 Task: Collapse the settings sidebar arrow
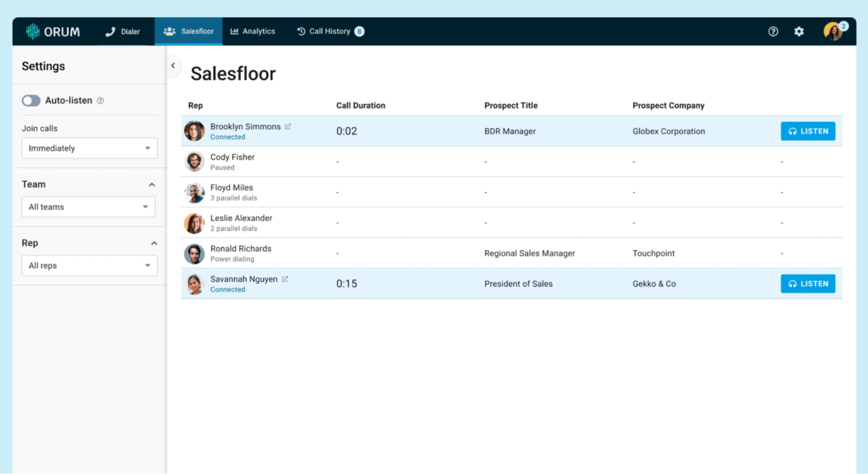(173, 65)
